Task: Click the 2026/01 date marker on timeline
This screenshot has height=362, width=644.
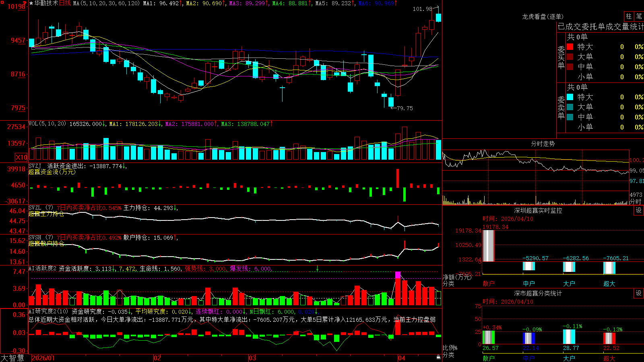Action: (x=43, y=358)
